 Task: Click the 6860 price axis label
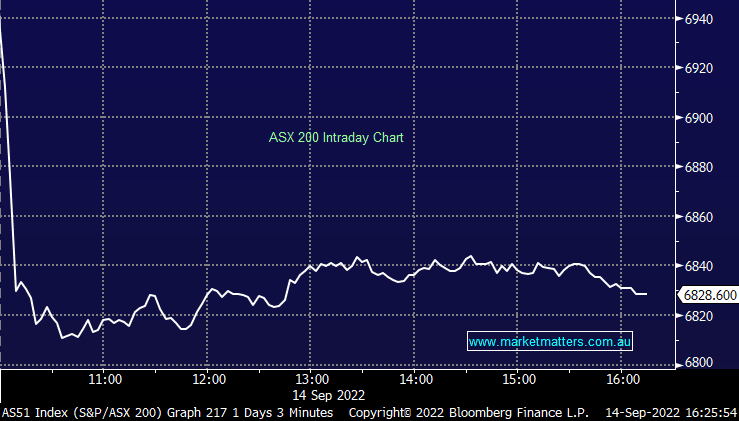pyautogui.click(x=708, y=217)
